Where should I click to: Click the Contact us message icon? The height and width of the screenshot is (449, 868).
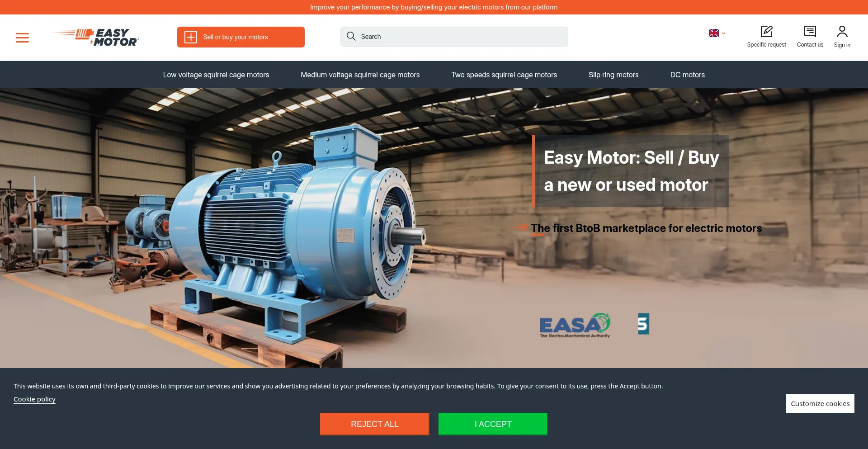810,31
